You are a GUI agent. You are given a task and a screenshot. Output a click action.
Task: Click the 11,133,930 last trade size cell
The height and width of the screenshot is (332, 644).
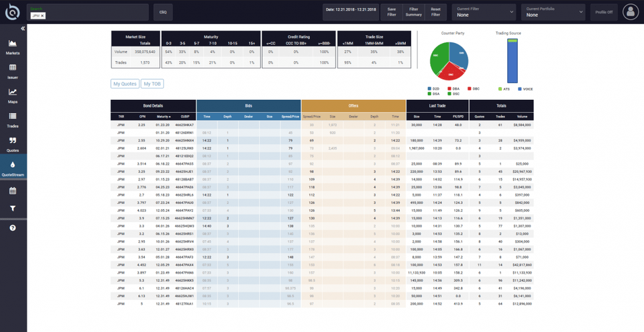pyautogui.click(x=417, y=273)
